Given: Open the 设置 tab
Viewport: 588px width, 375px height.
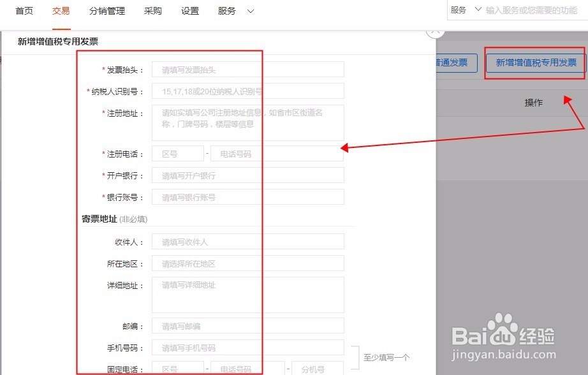Looking at the screenshot, I should coord(190,11).
